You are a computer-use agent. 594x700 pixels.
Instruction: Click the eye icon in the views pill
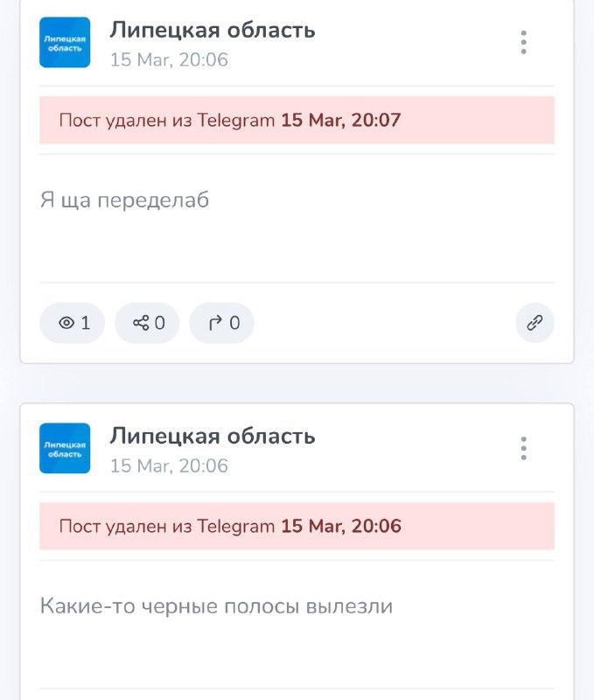click(x=66, y=323)
